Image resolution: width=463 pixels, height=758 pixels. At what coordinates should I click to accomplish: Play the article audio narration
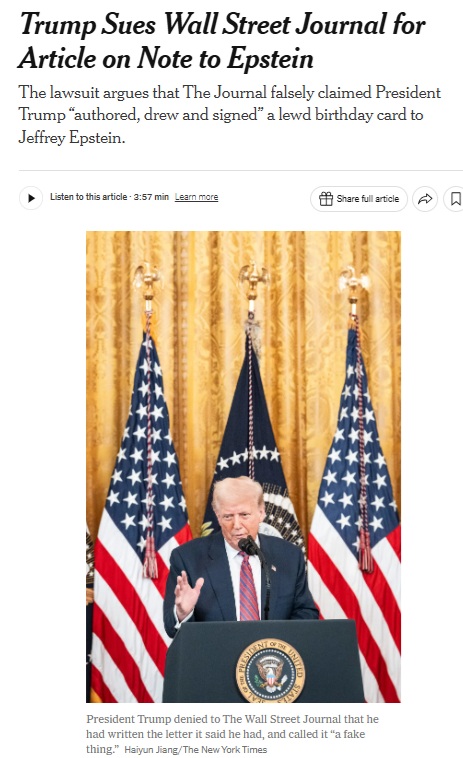[31, 198]
